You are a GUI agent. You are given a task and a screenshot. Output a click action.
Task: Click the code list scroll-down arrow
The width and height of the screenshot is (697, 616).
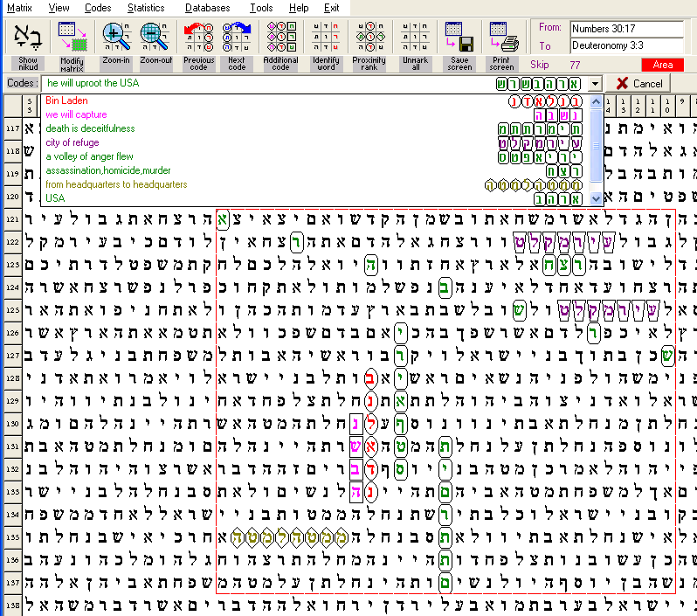[596, 198]
